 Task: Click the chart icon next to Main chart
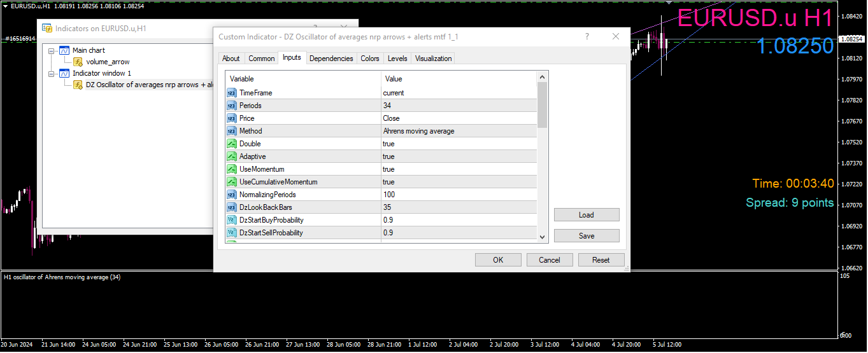[x=64, y=50]
